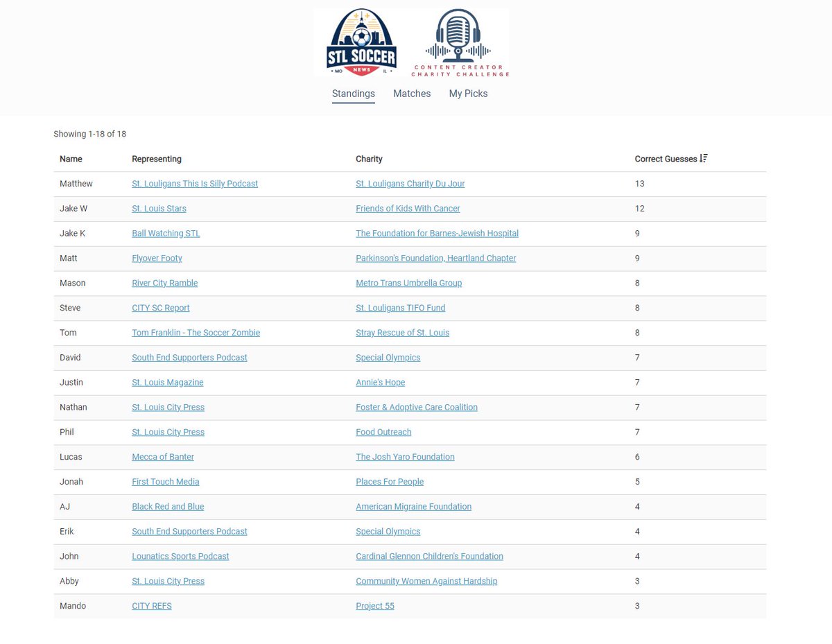The height and width of the screenshot is (644, 832).
Task: Open the River City Ramble link
Action: coord(165,283)
